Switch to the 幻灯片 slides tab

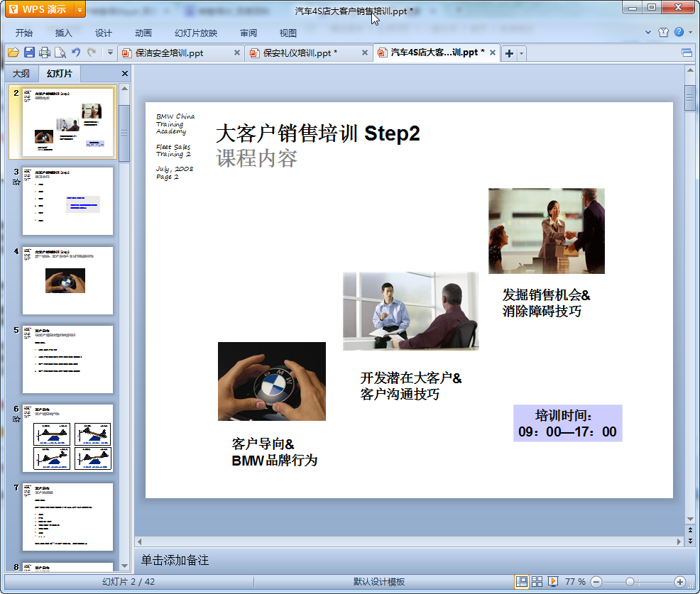click(x=59, y=74)
